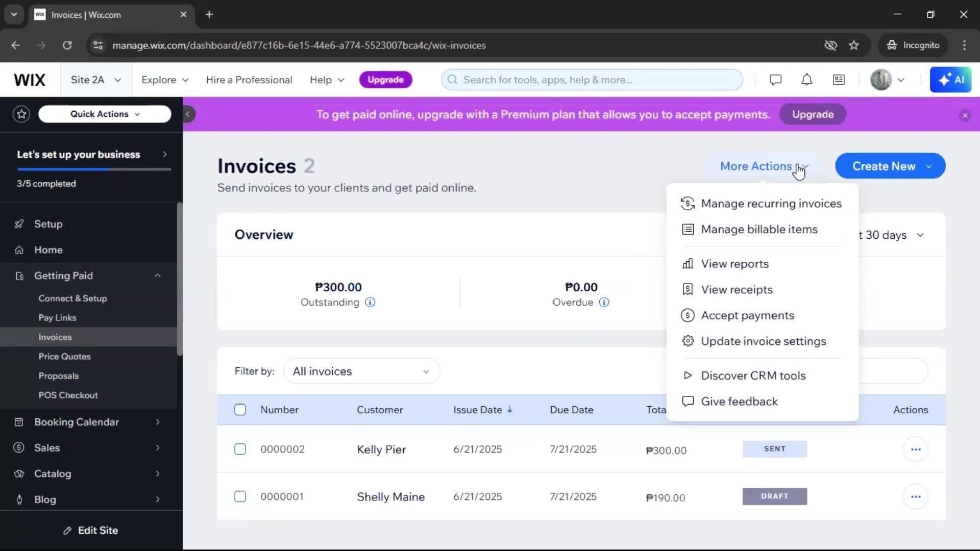980x551 pixels.
Task: Go to Pay Links page
Action: pyautogui.click(x=57, y=318)
